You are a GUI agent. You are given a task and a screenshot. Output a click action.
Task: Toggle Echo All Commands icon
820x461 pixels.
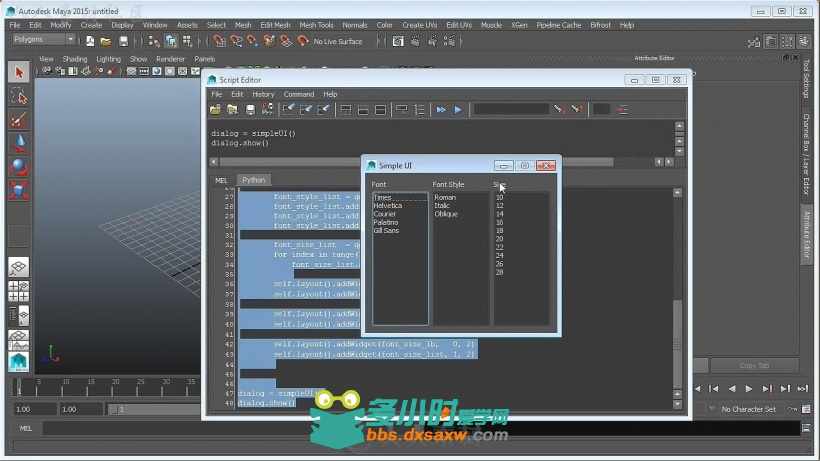coord(402,109)
